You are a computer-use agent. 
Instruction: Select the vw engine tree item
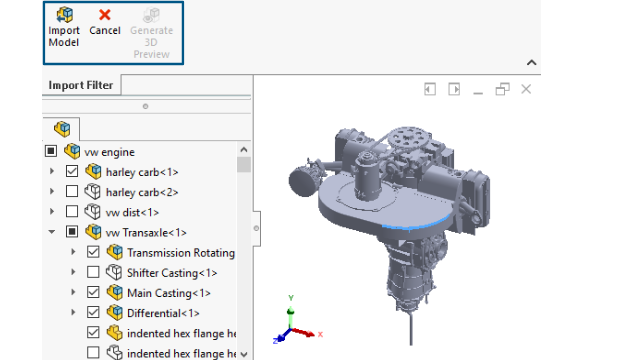[109, 152]
